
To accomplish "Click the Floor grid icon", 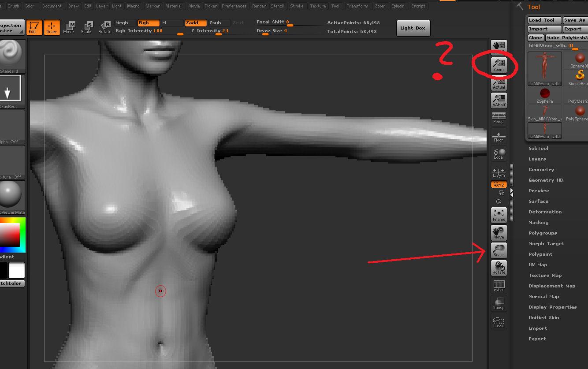I will pyautogui.click(x=499, y=136).
